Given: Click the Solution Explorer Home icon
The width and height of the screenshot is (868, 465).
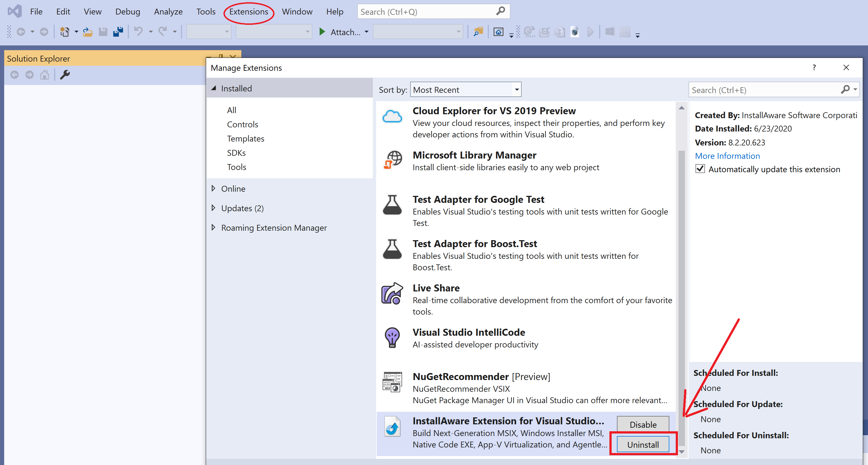Looking at the screenshot, I should point(45,75).
